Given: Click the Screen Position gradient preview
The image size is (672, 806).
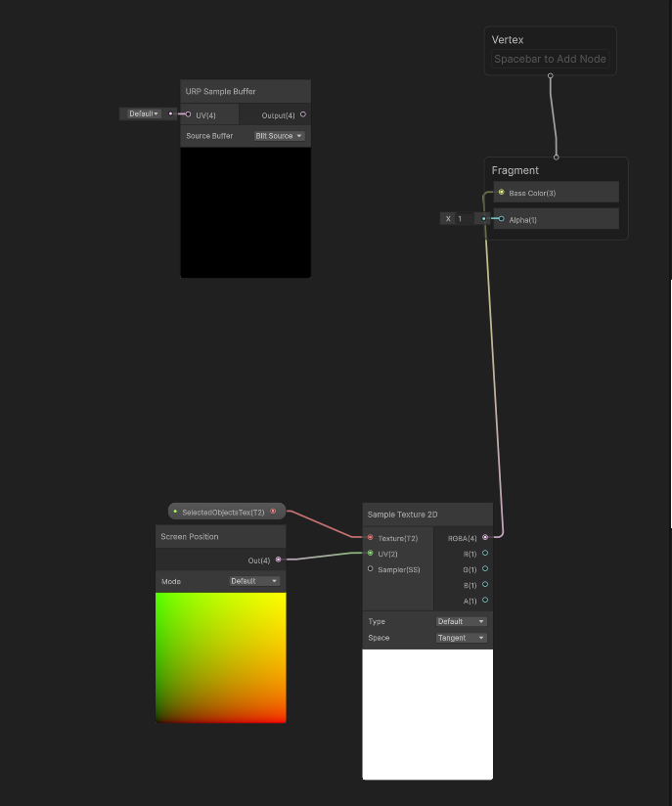Looking at the screenshot, I should (220, 657).
